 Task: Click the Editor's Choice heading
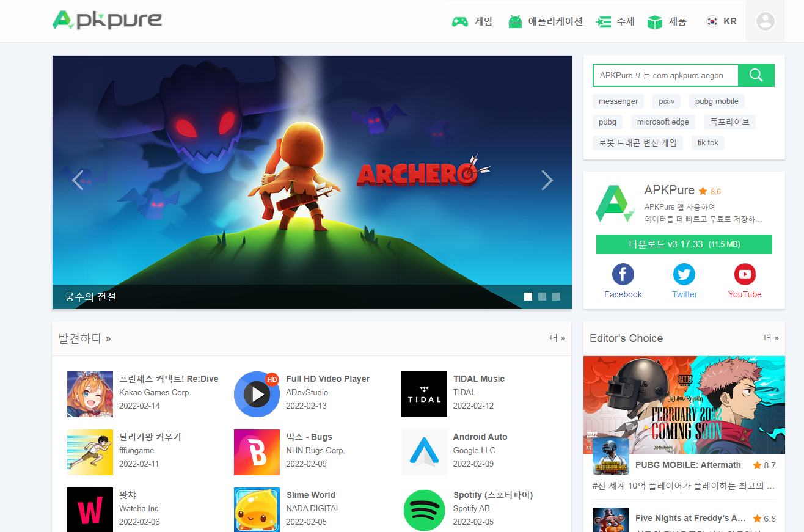(626, 338)
